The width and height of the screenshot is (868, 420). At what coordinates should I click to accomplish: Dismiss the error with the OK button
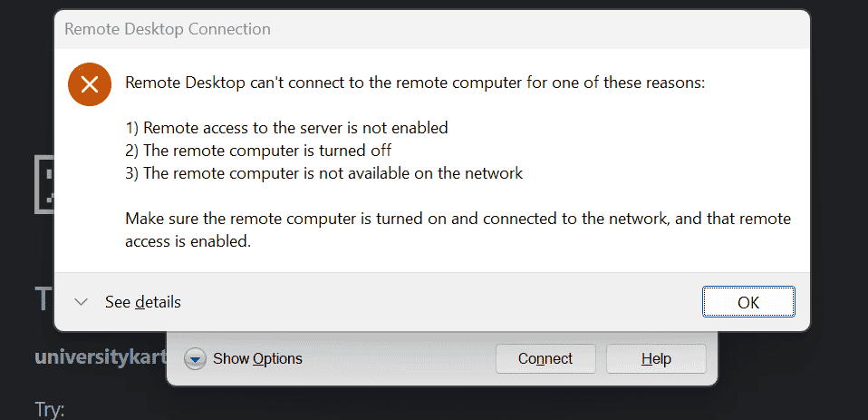point(748,302)
